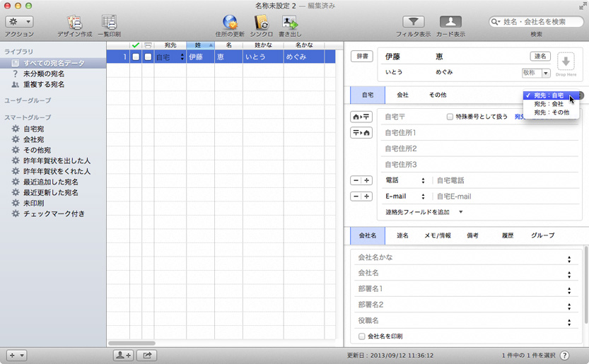Click the 一覧印刷 list print icon

[109, 23]
